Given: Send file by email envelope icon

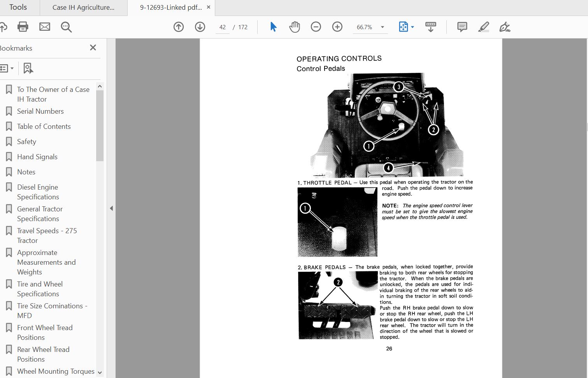Looking at the screenshot, I should (45, 27).
